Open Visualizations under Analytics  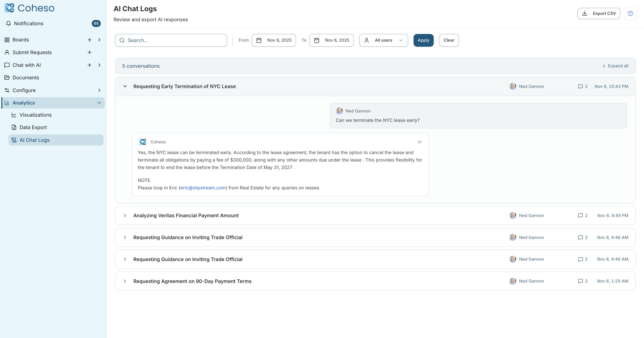(x=35, y=115)
